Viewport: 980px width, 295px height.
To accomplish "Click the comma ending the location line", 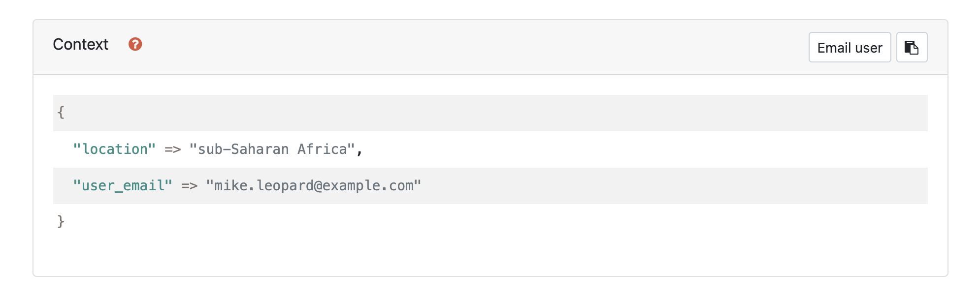I will 359,150.
